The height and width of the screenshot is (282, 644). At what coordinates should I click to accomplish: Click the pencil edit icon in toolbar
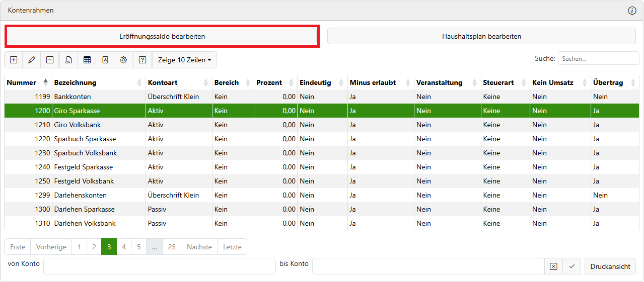(32, 60)
